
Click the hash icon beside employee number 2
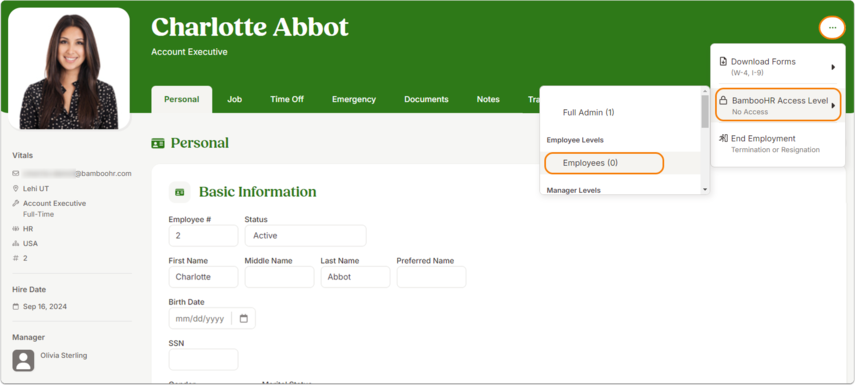pos(15,258)
